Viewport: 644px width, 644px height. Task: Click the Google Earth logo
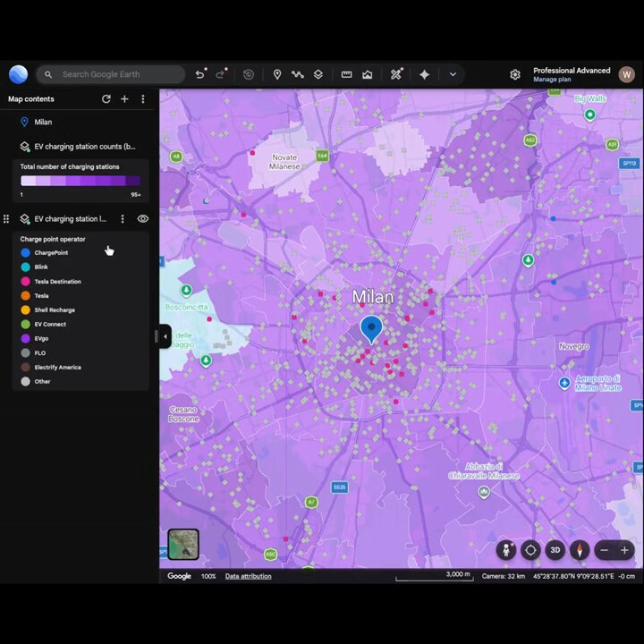(x=18, y=74)
